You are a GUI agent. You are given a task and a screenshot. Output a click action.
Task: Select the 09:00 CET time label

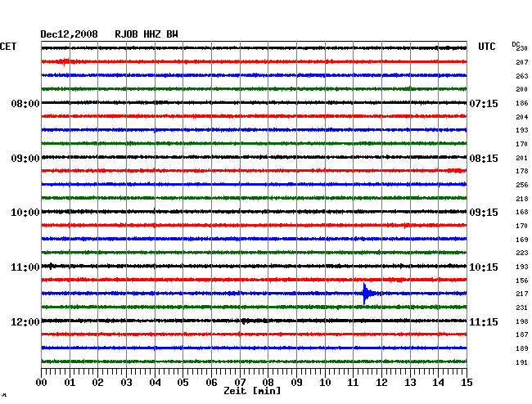[25, 159]
